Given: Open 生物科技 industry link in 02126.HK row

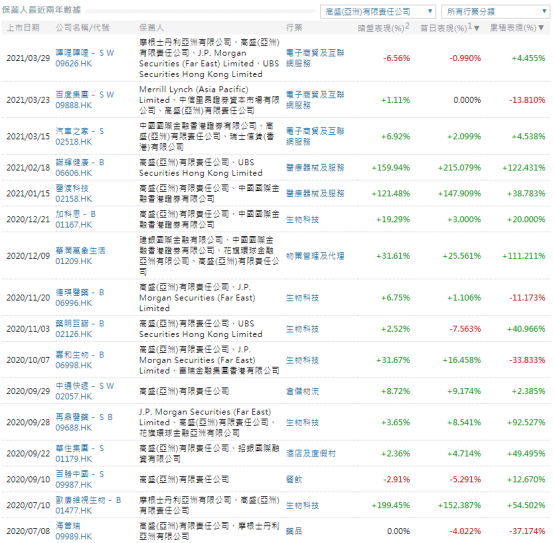Looking at the screenshot, I should tap(302, 329).
